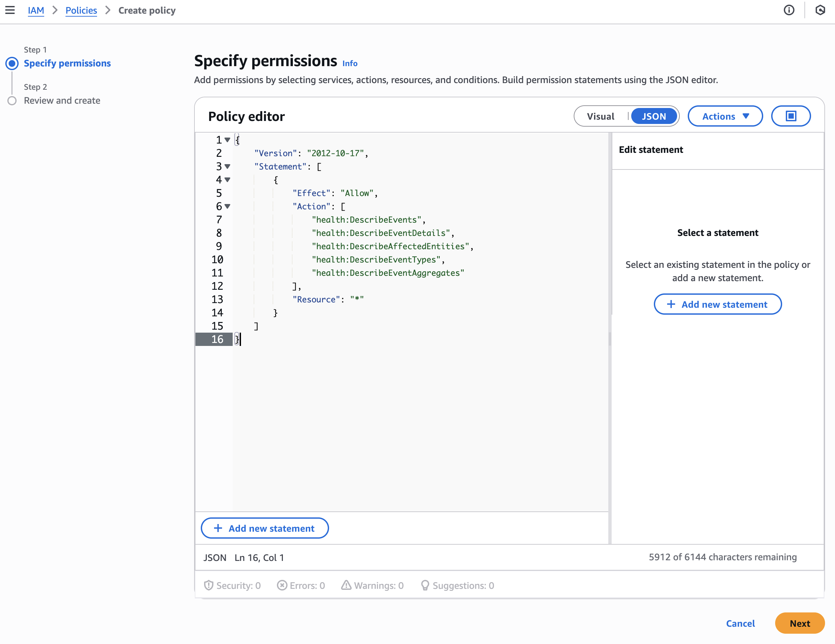
Task: Collapse the Statement array on line 3
Action: [x=227, y=166]
